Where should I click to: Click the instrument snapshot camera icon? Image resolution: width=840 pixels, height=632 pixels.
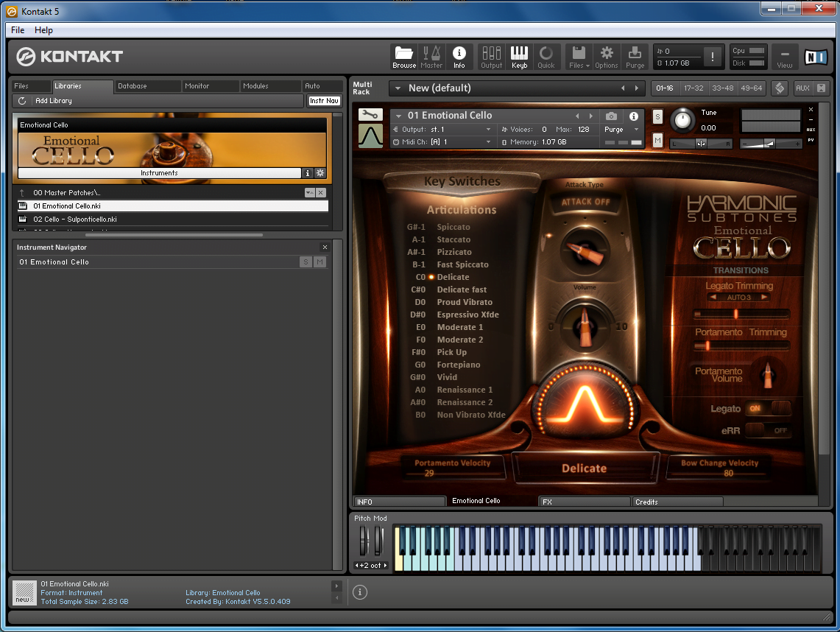[x=611, y=116]
